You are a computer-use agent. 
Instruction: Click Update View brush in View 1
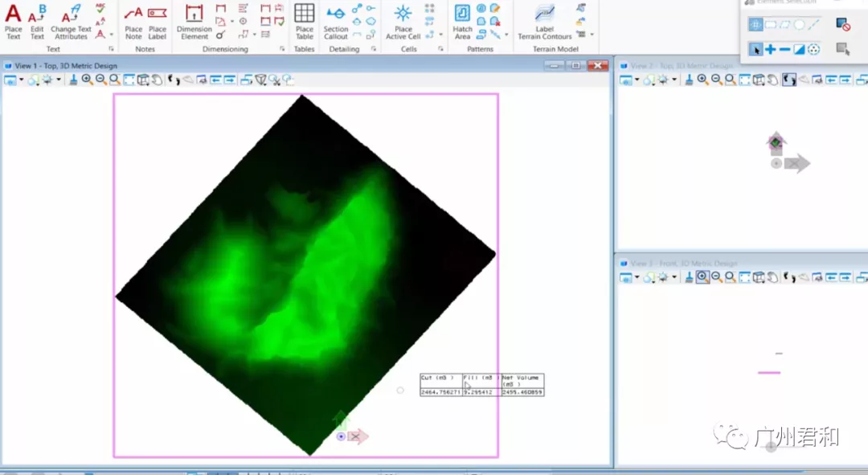point(73,80)
